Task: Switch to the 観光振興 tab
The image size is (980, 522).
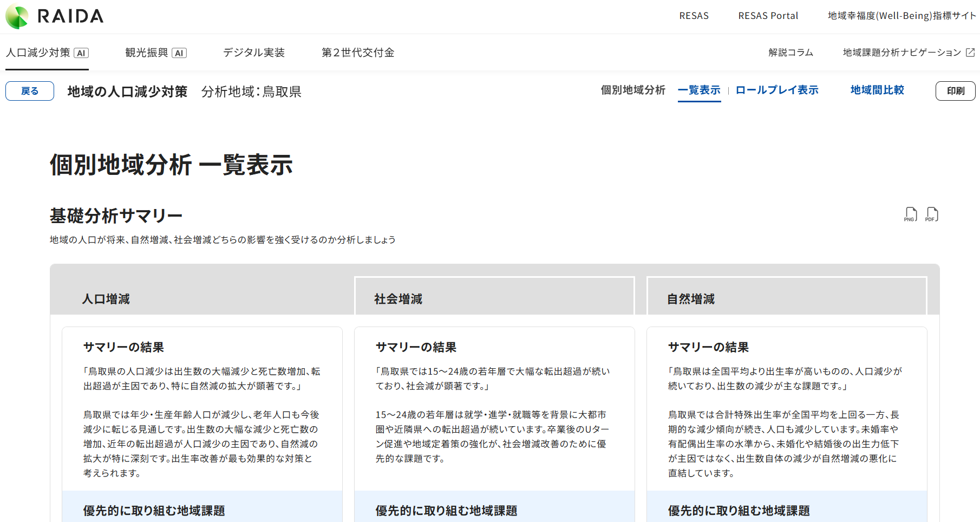Action: click(x=146, y=53)
